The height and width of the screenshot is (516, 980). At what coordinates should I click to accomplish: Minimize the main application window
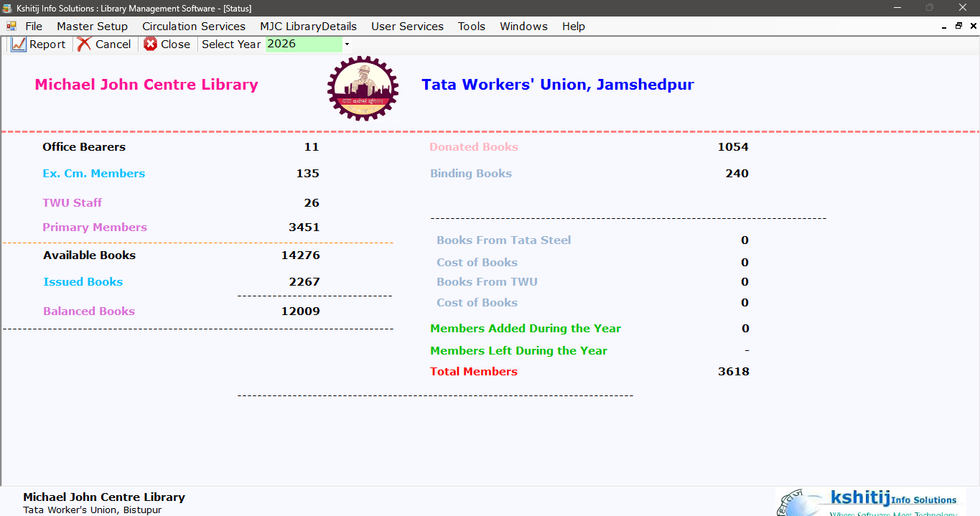click(897, 8)
